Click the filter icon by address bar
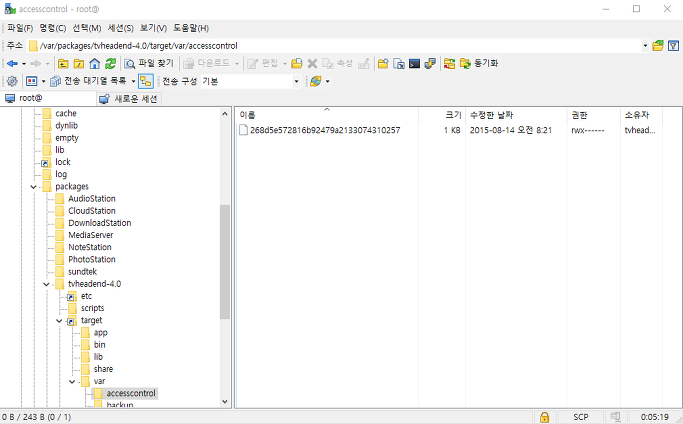The image size is (683, 424). point(673,46)
